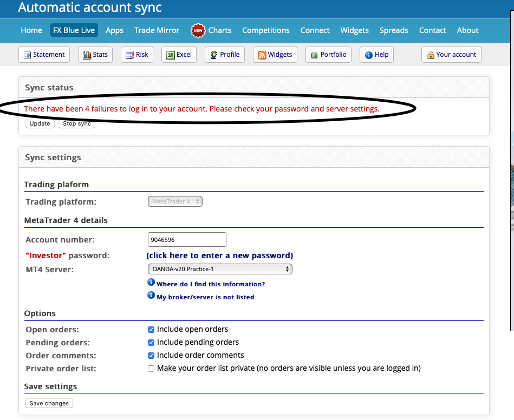Click the padlock icon beside Your account
The width and height of the screenshot is (514, 420).
pyautogui.click(x=431, y=55)
